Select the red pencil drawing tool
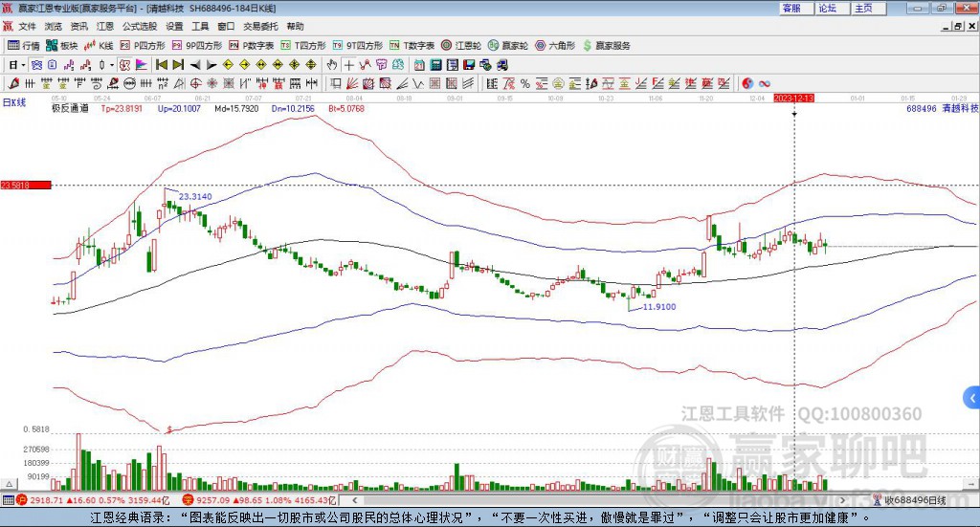 coord(13,83)
